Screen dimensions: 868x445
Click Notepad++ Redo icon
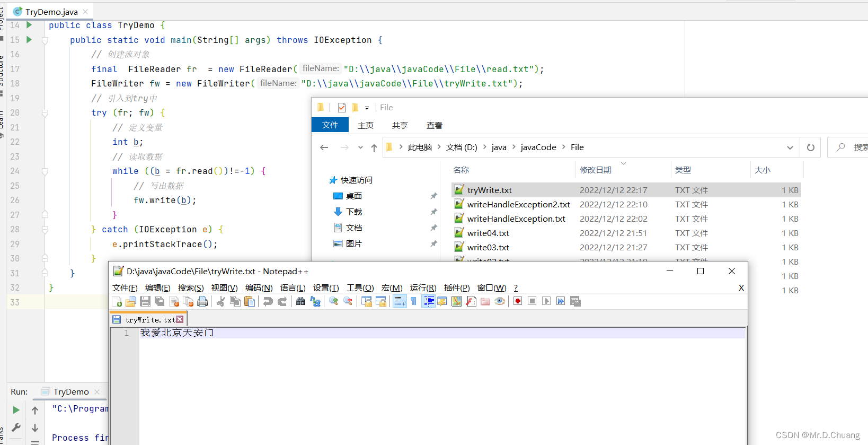(x=282, y=301)
